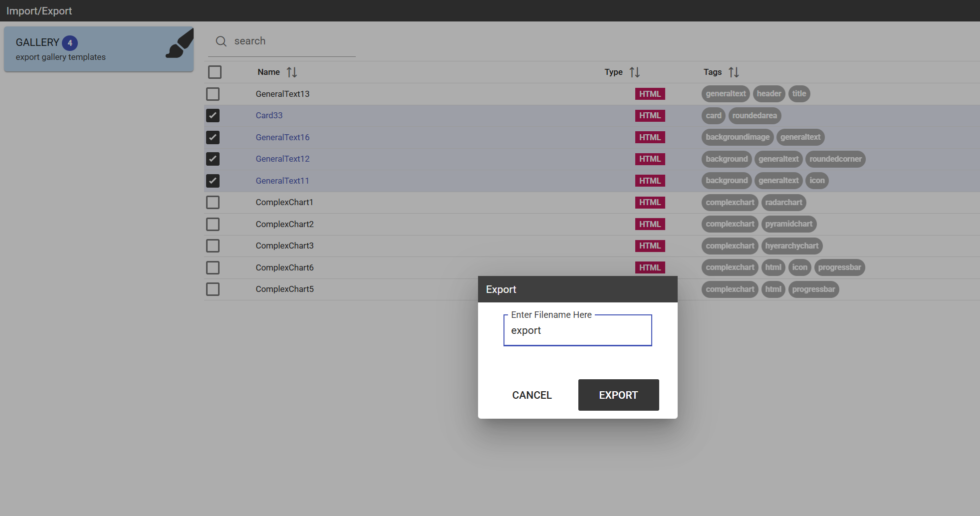Screen dimensions: 980x516
Task: Click the card tag chip
Action: 714,116
